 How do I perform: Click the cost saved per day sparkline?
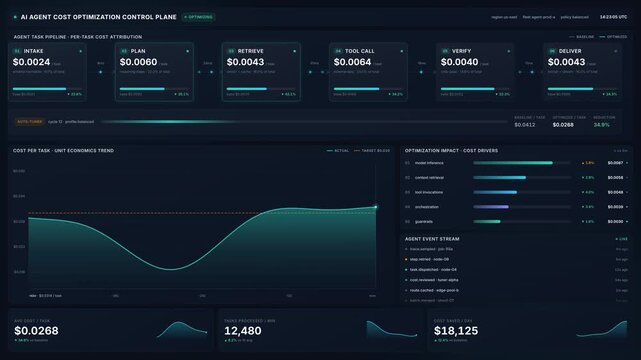tap(602, 329)
